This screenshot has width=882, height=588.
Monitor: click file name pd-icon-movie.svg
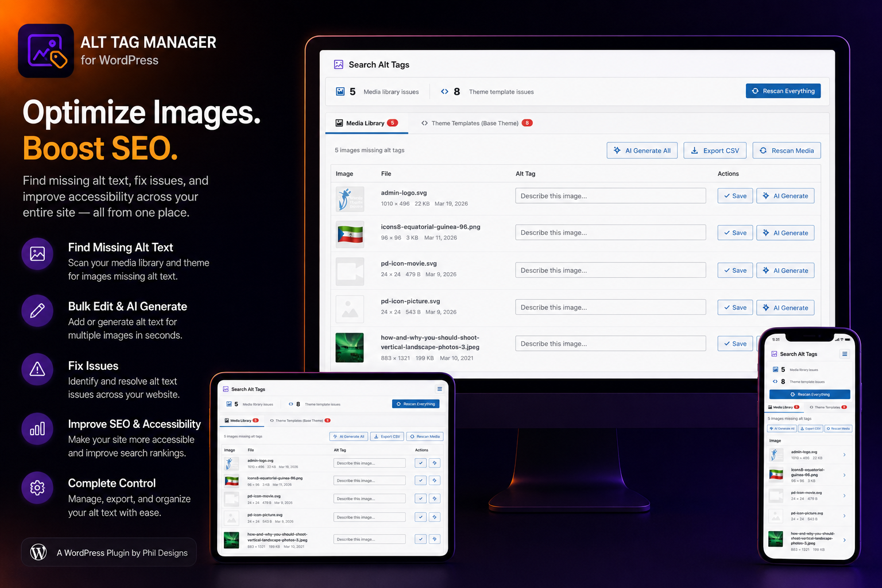click(409, 264)
